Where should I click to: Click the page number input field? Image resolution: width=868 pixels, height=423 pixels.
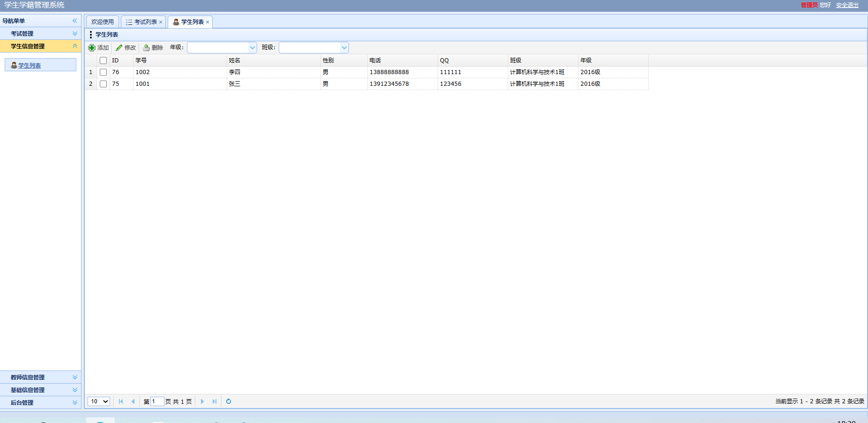point(157,401)
